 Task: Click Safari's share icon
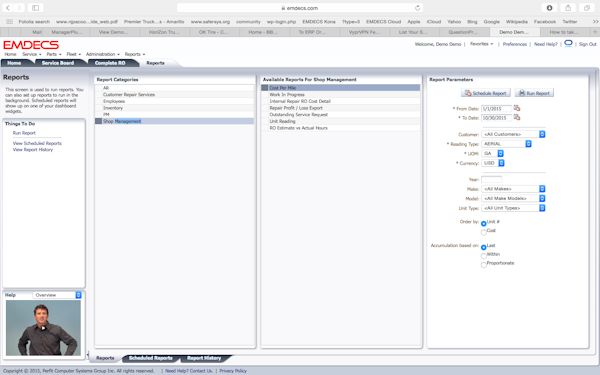(x=568, y=8)
